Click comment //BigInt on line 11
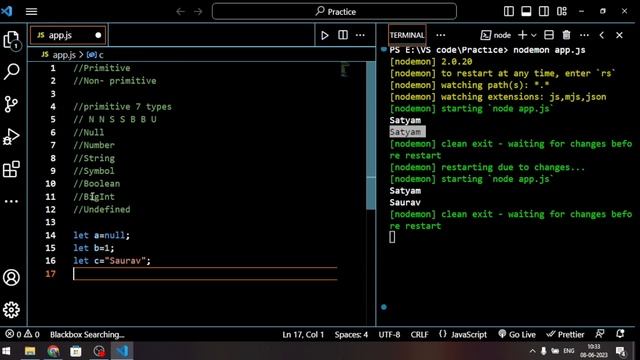Image resolution: width=640 pixels, height=360 pixels. click(x=94, y=197)
